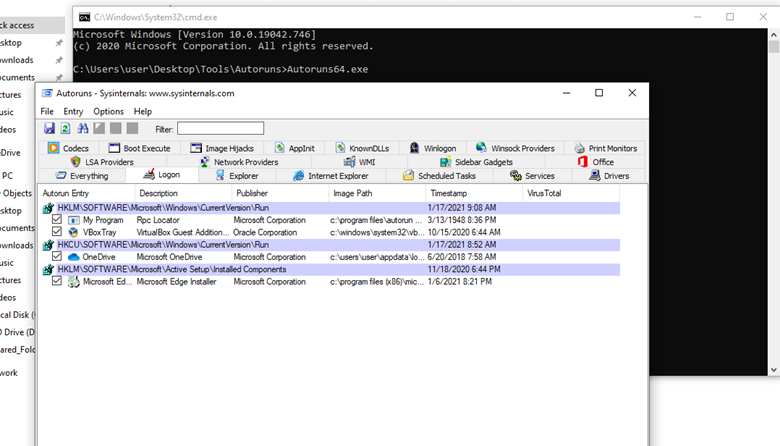Uncheck the My Program autorun entry
The height and width of the screenshot is (446, 780).
[x=57, y=219]
